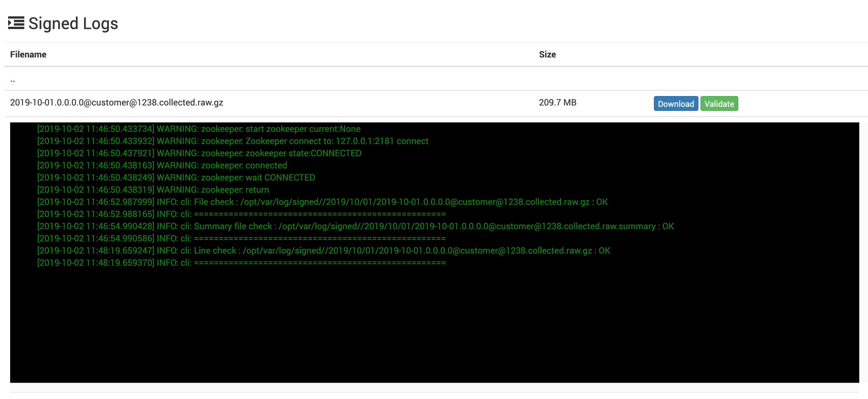Click separator log line timestamped 11:46:54.990586
868x399 pixels.
pyautogui.click(x=241, y=238)
